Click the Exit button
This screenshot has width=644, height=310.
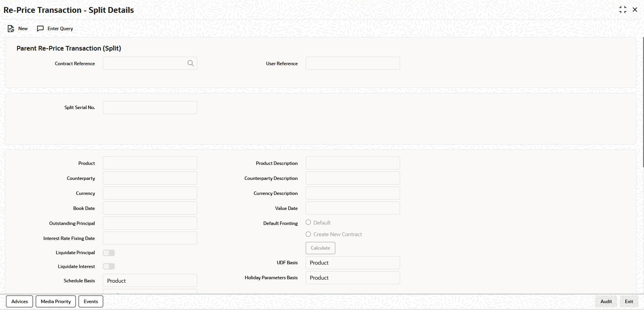pos(629,301)
